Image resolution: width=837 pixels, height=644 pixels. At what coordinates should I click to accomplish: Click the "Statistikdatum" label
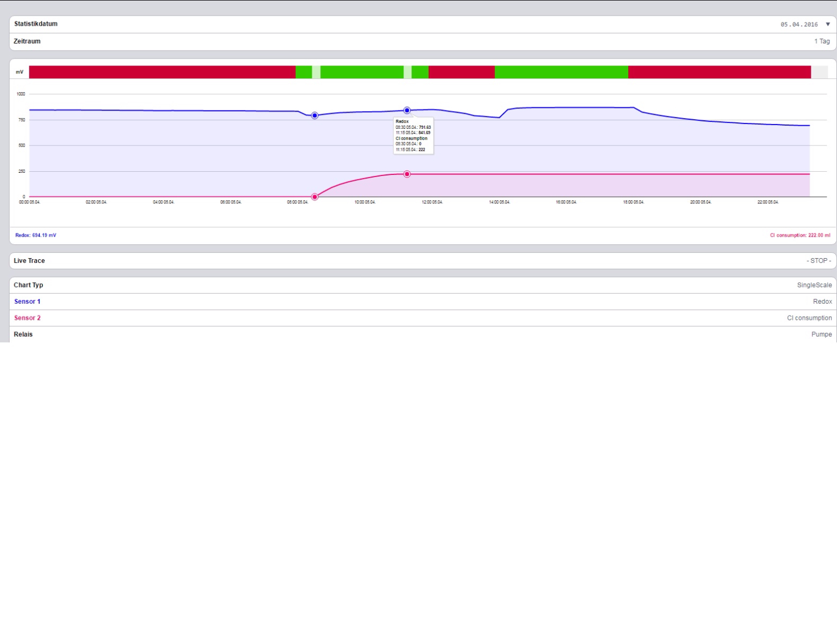[x=36, y=24]
